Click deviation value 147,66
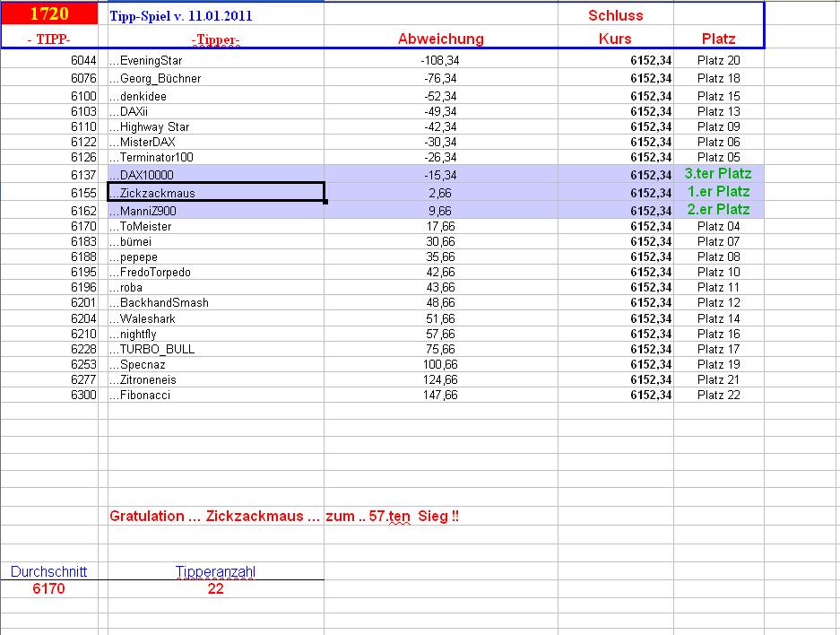The height and width of the screenshot is (635, 840). [x=440, y=395]
